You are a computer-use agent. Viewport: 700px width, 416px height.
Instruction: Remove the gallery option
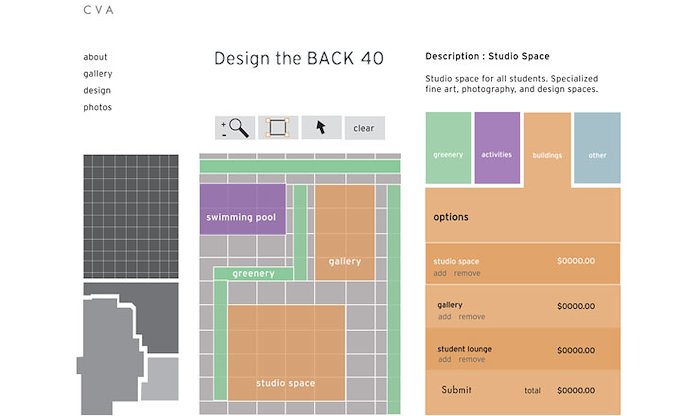(x=471, y=316)
